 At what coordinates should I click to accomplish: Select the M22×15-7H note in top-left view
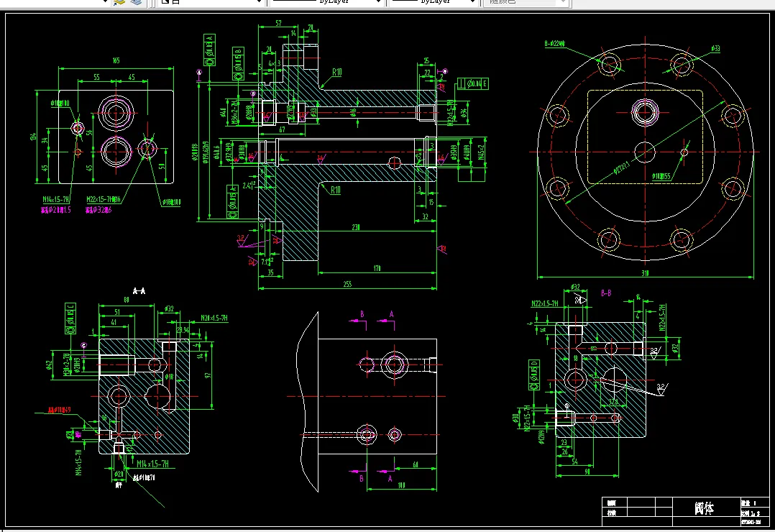tap(104, 200)
